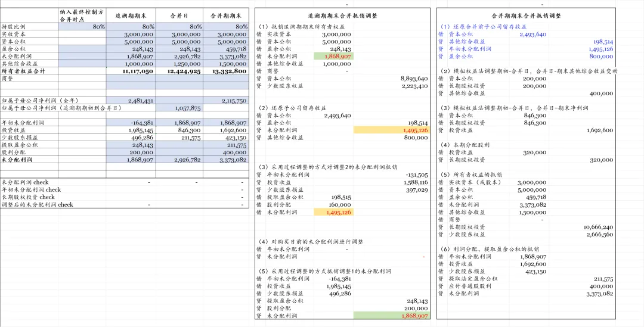Select heading (3) 模拟权益法调整 期末净利润
644x327 pixels.
pos(514,108)
